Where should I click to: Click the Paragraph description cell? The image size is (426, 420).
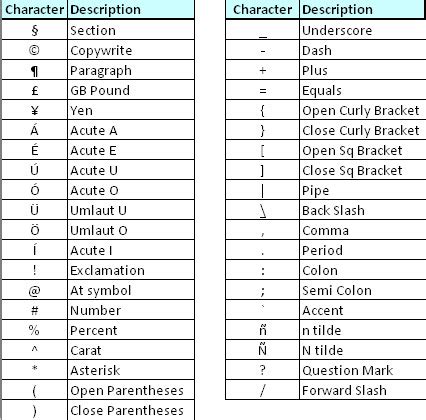[x=131, y=70]
